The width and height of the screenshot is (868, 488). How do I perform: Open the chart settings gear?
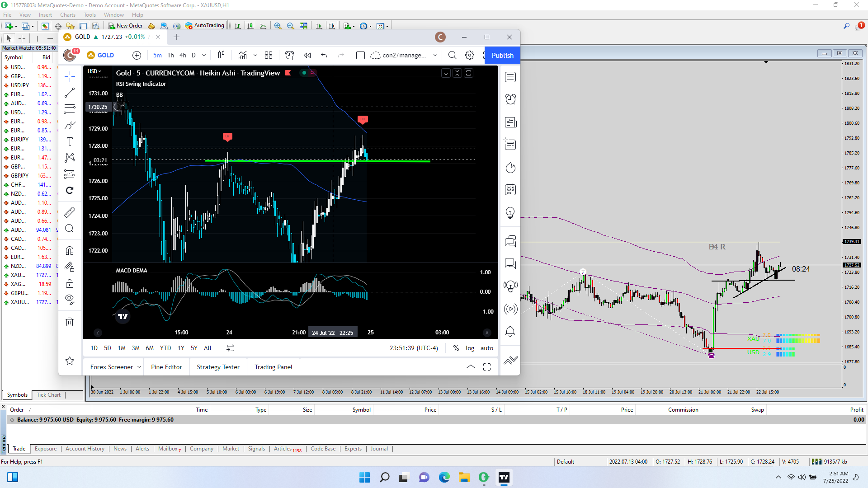click(470, 55)
